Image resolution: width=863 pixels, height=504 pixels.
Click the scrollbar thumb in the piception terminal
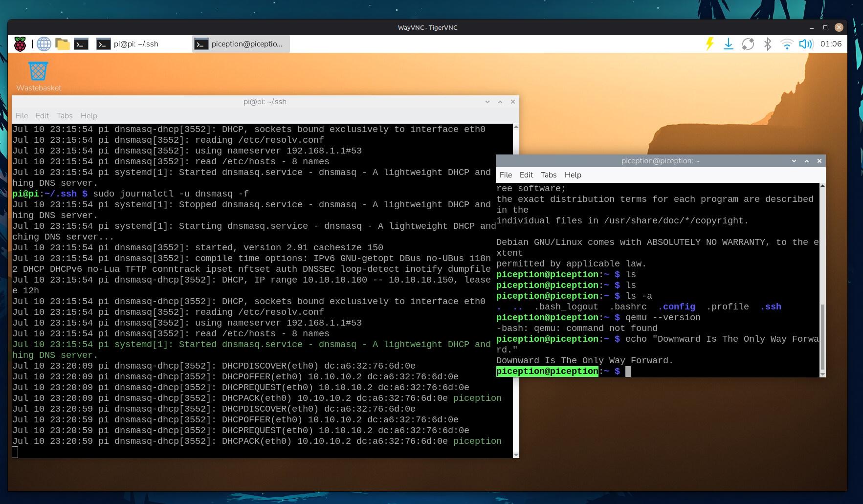(x=822, y=337)
